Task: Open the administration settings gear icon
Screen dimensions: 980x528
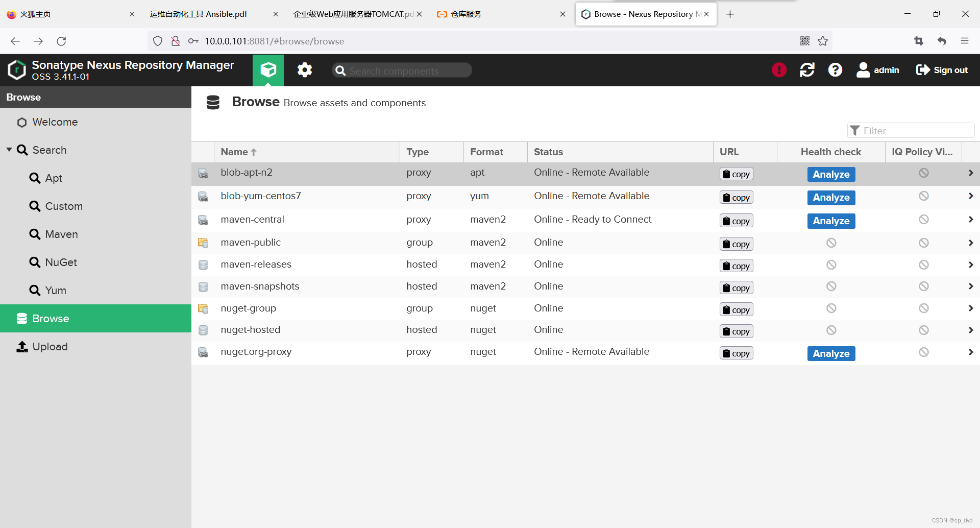Action: tap(304, 70)
